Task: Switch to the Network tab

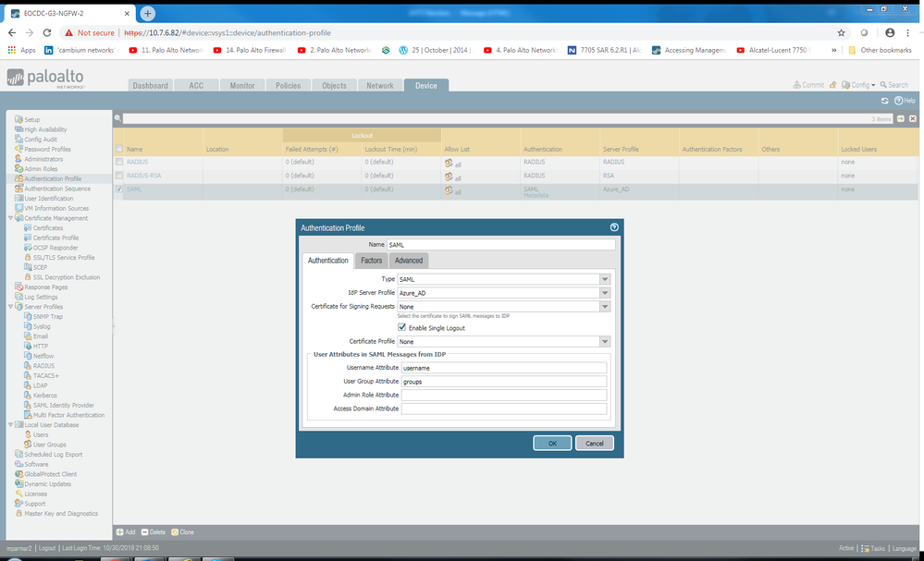Action: pyautogui.click(x=380, y=85)
